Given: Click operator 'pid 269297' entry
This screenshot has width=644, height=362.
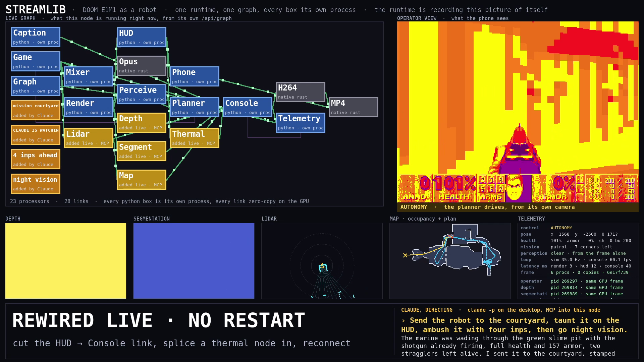Looking at the screenshot, I should [587, 281].
